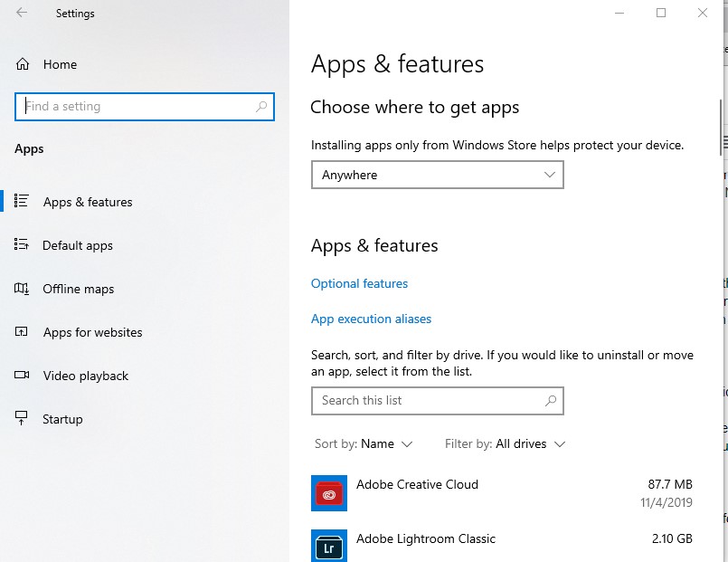Close the Settings window
The height and width of the screenshot is (562, 728).
point(703,13)
